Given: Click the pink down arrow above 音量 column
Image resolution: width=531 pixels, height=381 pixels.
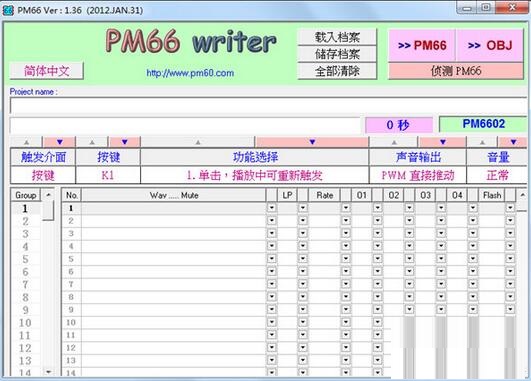Looking at the screenshot, I should [513, 142].
